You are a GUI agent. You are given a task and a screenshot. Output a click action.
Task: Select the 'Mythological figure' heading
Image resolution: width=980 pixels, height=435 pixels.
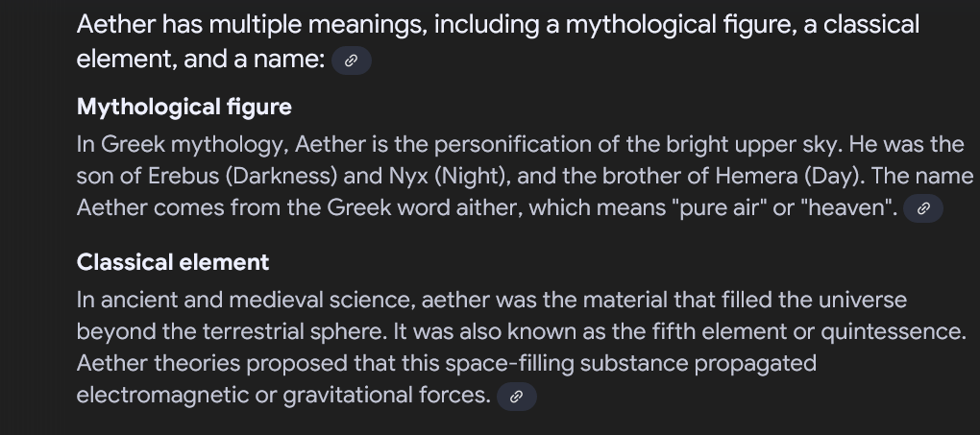pos(184,108)
